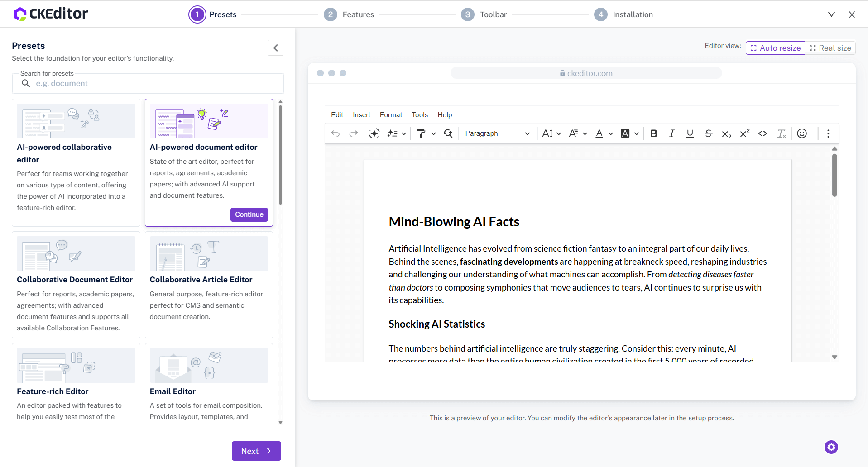
Task: Click the Continue button
Action: coord(249,214)
